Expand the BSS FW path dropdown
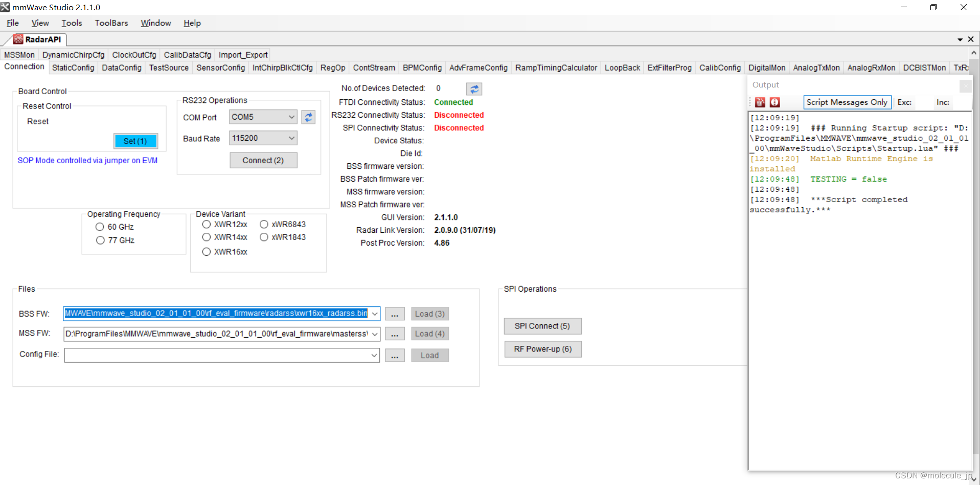Image resolution: width=980 pixels, height=485 pixels. click(x=375, y=314)
